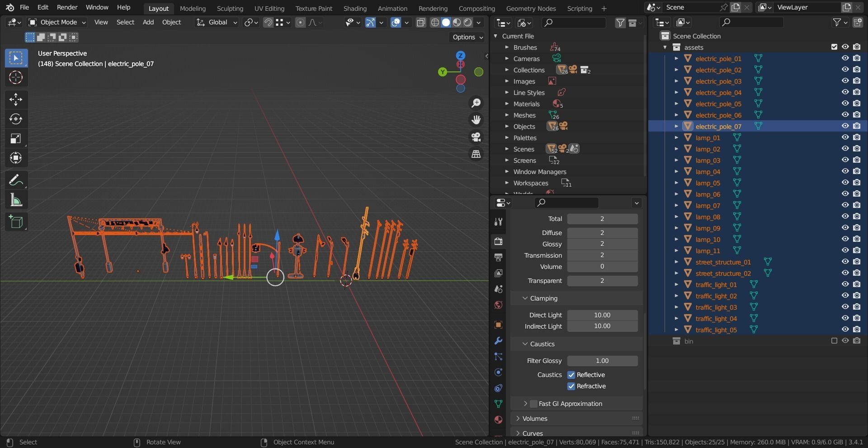Switch to the Shading workspace tab
The width and height of the screenshot is (868, 448).
point(355,8)
